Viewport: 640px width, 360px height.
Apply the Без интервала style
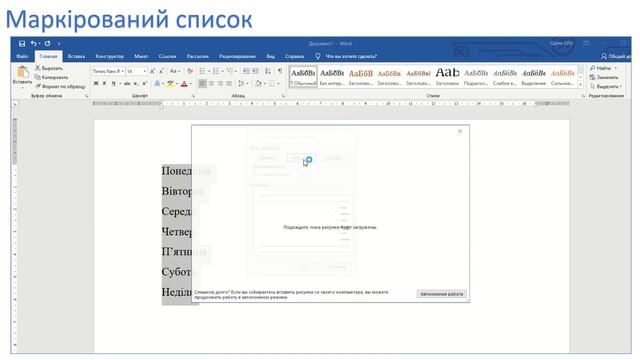coord(332,76)
